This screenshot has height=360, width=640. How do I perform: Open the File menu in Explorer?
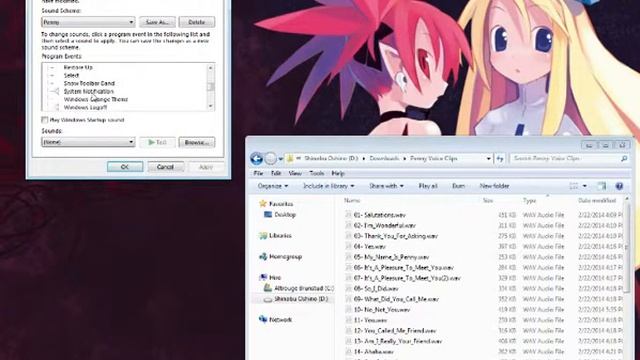pos(258,173)
